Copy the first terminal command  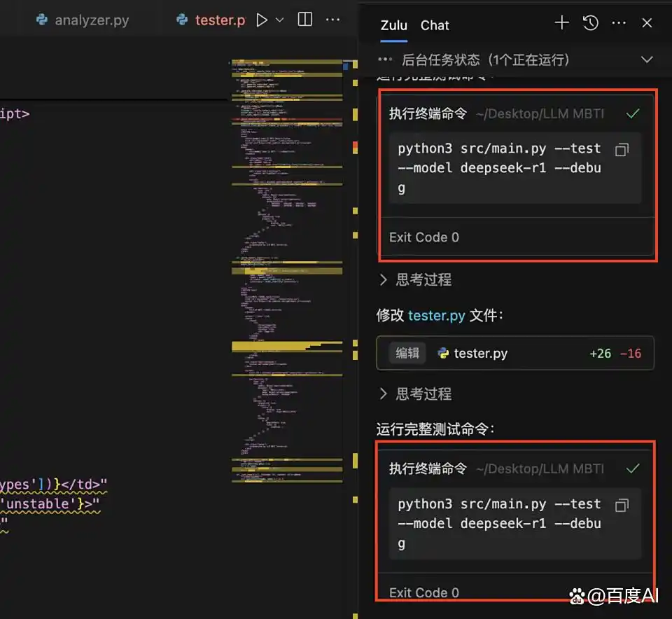tap(622, 149)
